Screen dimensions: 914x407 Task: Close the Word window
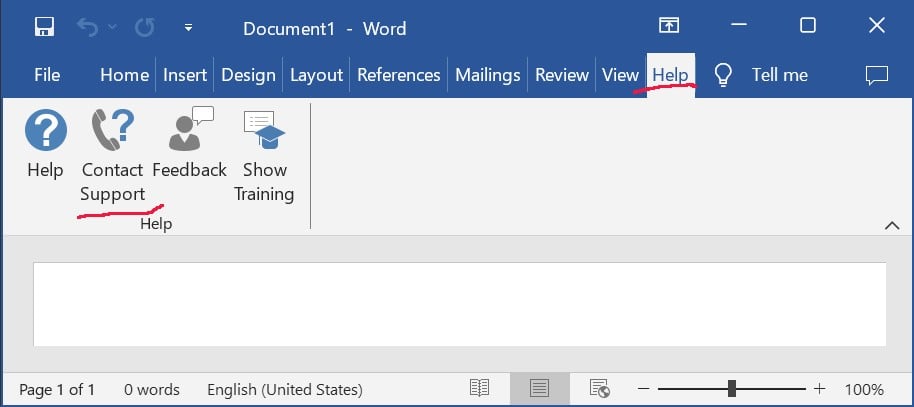click(x=877, y=26)
